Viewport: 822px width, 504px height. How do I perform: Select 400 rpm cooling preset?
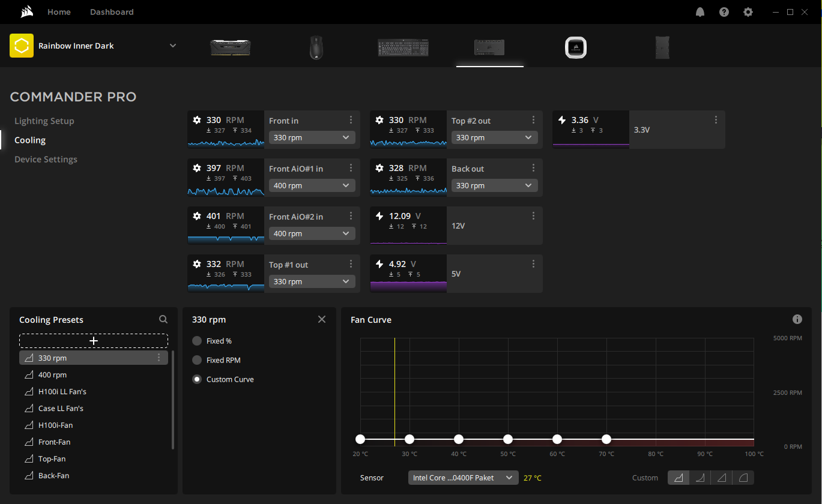[x=94, y=374]
